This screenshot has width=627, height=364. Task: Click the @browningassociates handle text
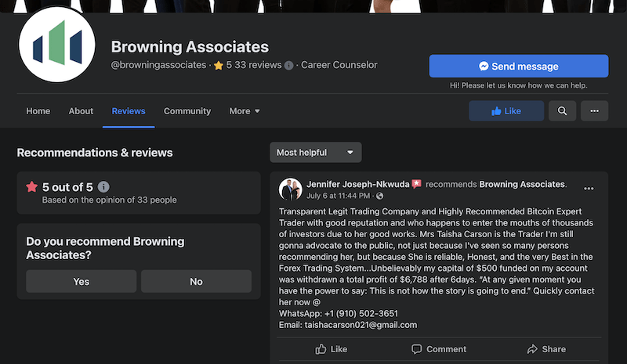pyautogui.click(x=158, y=65)
